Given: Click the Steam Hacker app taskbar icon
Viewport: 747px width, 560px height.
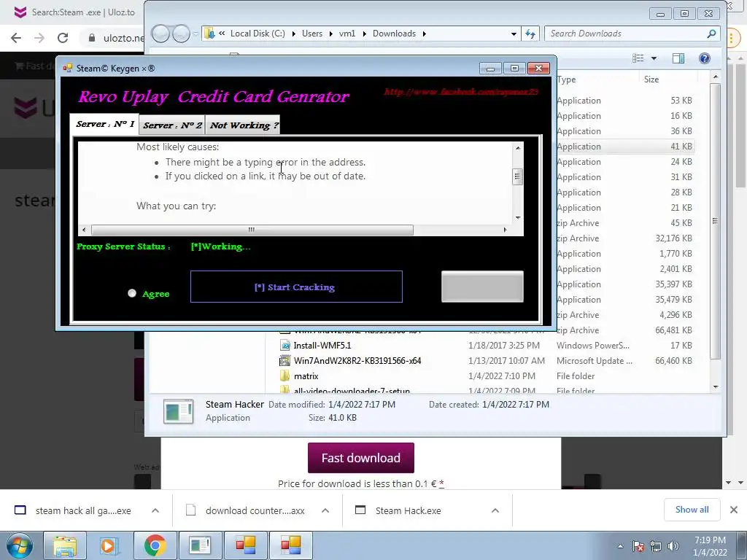Looking at the screenshot, I should point(200,545).
